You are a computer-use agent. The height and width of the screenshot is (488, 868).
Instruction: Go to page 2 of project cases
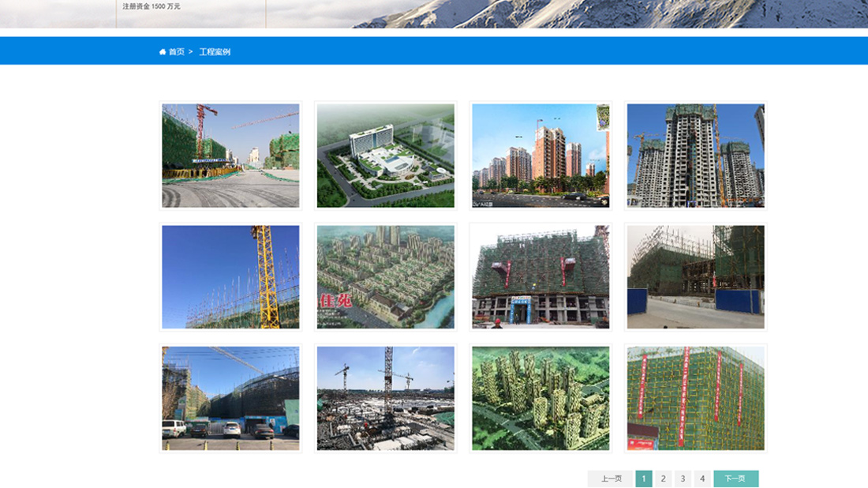tap(663, 478)
